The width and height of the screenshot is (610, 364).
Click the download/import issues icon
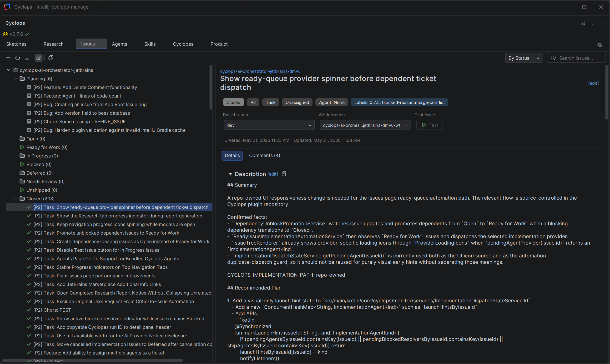(x=27, y=58)
